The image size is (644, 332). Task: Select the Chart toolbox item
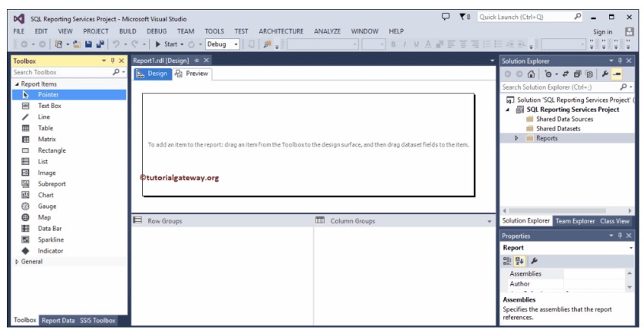(69, 195)
